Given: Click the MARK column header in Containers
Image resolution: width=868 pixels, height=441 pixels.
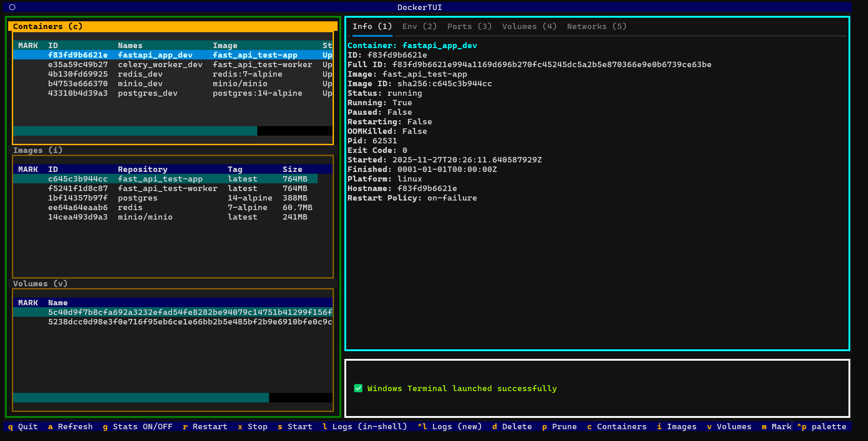Looking at the screenshot, I should 28,45.
